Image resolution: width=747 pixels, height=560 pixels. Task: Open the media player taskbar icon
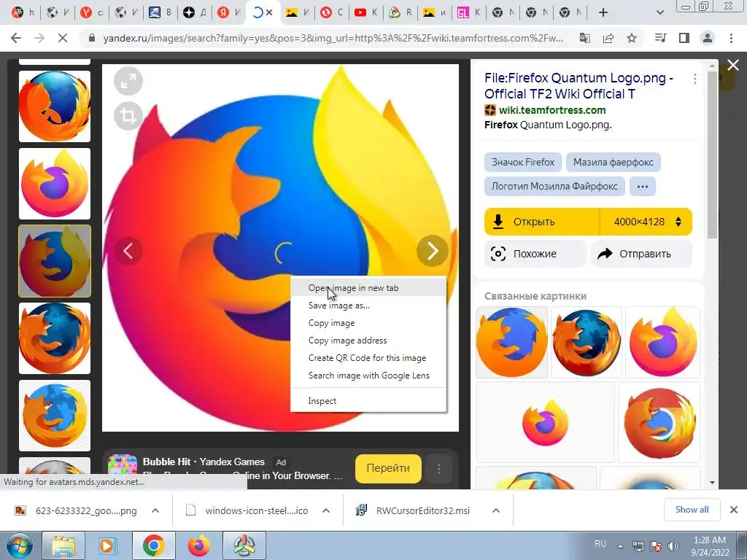tap(108, 545)
